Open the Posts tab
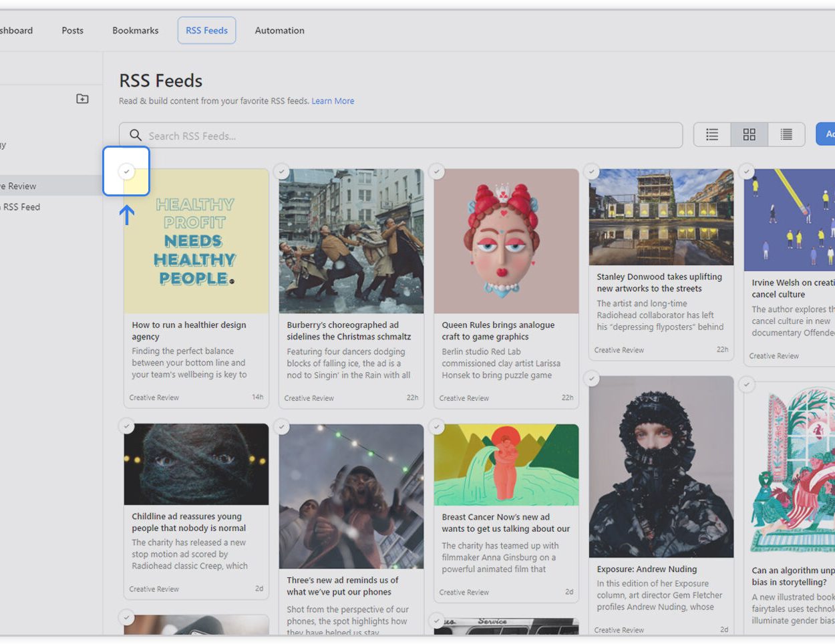 pos(73,30)
